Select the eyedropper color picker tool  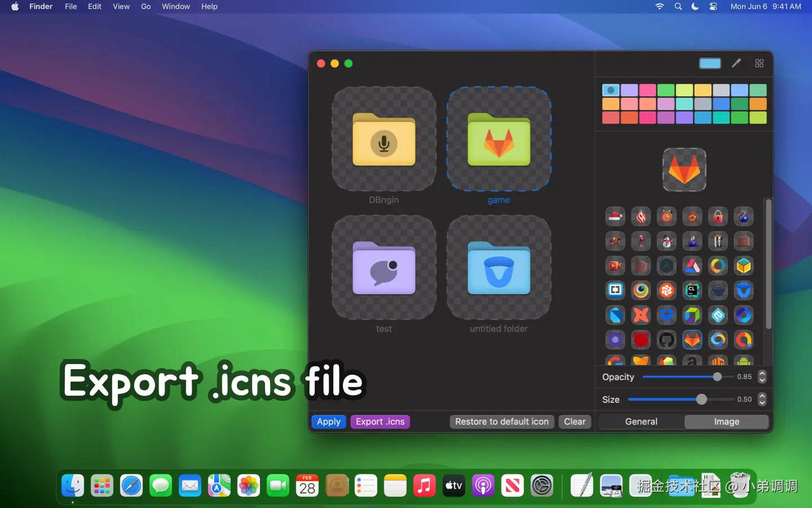click(736, 63)
